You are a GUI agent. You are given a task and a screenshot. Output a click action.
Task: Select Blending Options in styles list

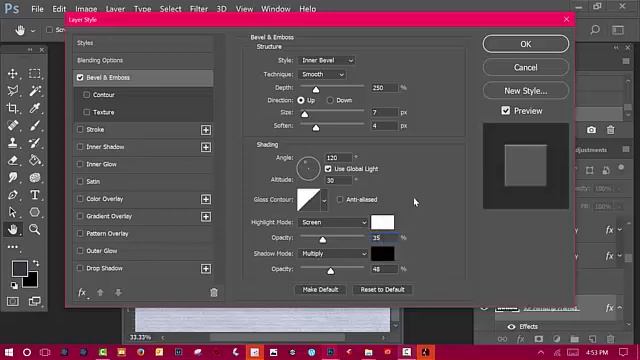[143, 60]
